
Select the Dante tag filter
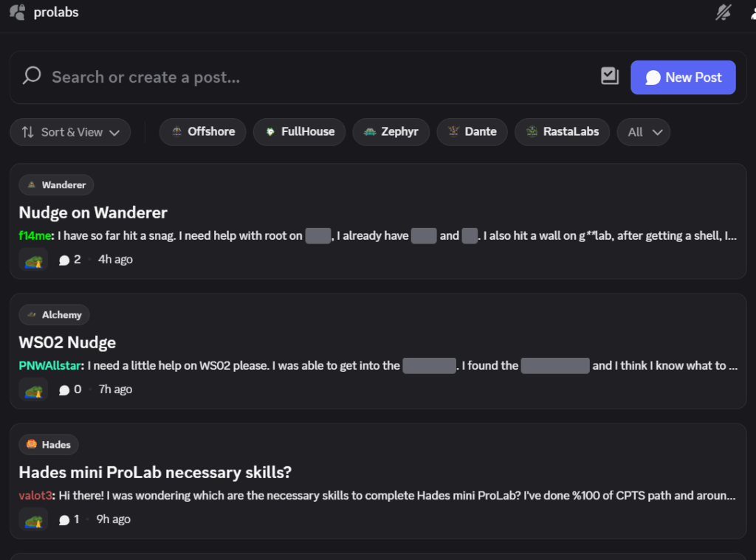[x=472, y=132]
